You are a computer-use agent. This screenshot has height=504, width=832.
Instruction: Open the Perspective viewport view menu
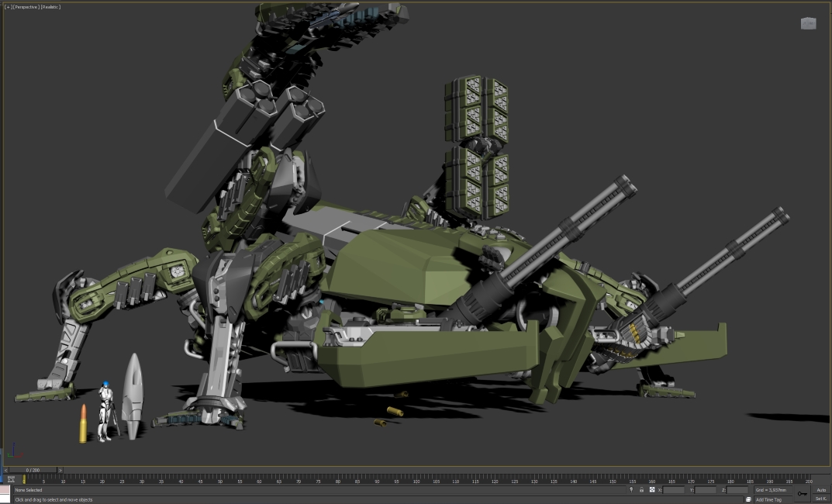[26, 7]
